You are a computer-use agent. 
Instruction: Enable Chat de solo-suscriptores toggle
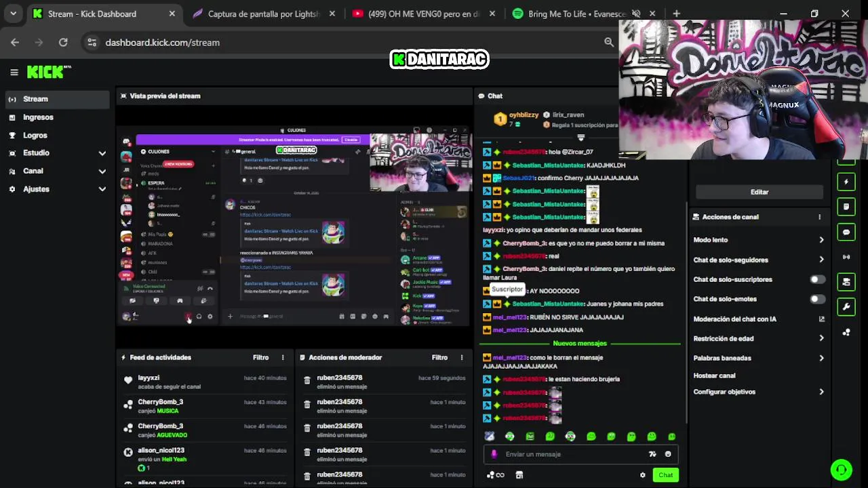pyautogui.click(x=817, y=279)
